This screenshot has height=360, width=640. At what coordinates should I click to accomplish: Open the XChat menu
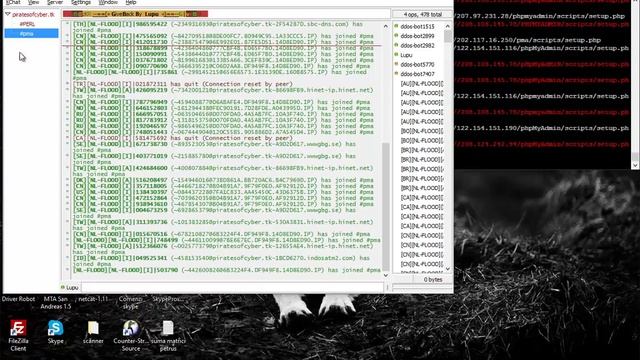click(x=13, y=2)
